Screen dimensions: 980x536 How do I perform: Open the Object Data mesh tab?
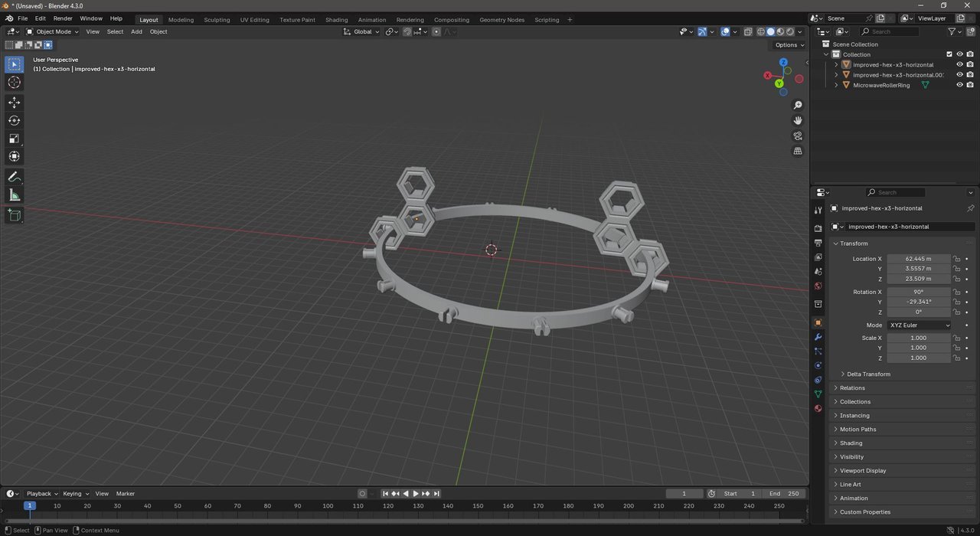(x=818, y=394)
